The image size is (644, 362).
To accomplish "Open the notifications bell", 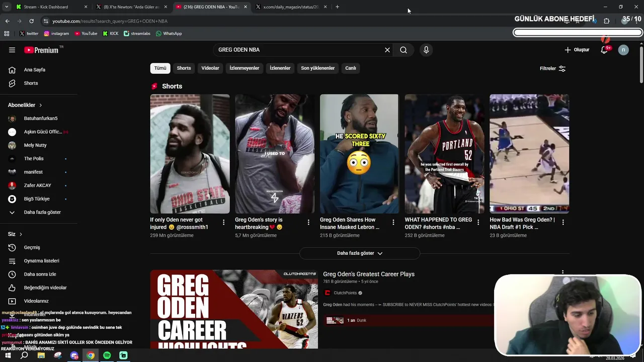I will coord(604,50).
